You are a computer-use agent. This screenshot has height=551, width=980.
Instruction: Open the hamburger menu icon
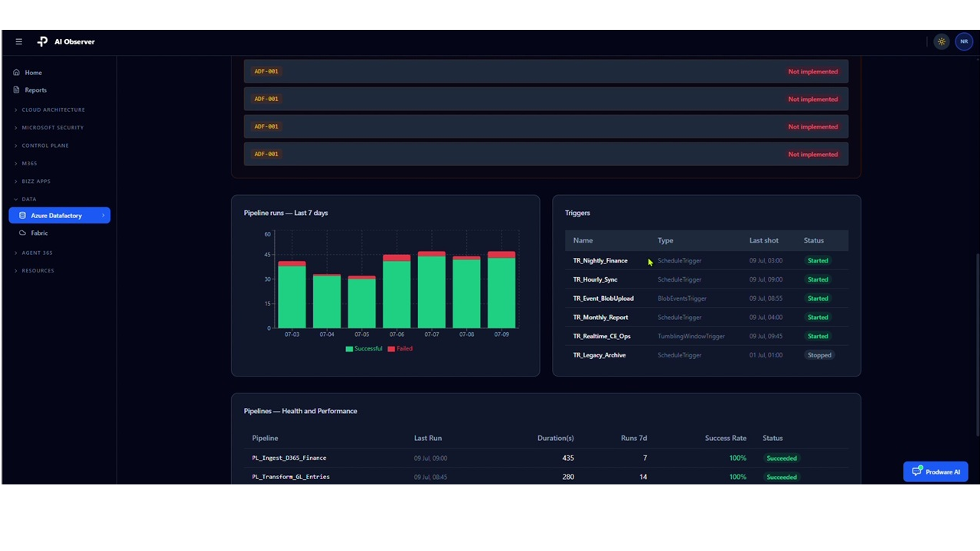(x=19, y=42)
